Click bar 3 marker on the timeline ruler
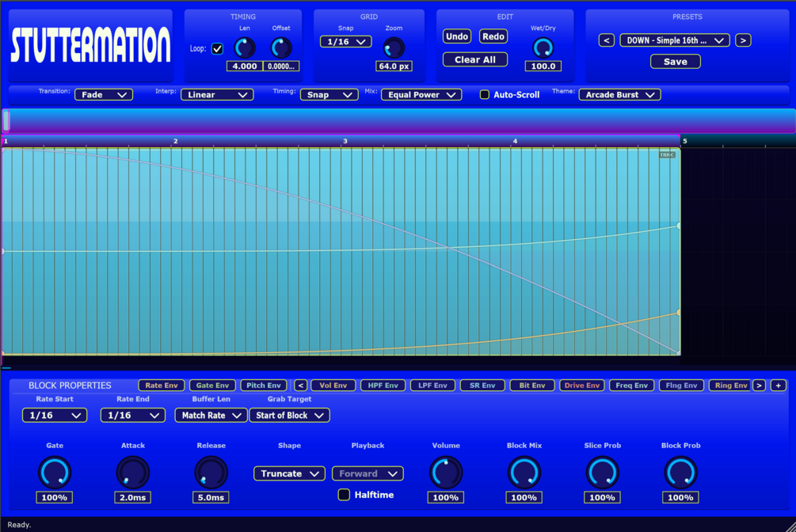 click(x=345, y=141)
